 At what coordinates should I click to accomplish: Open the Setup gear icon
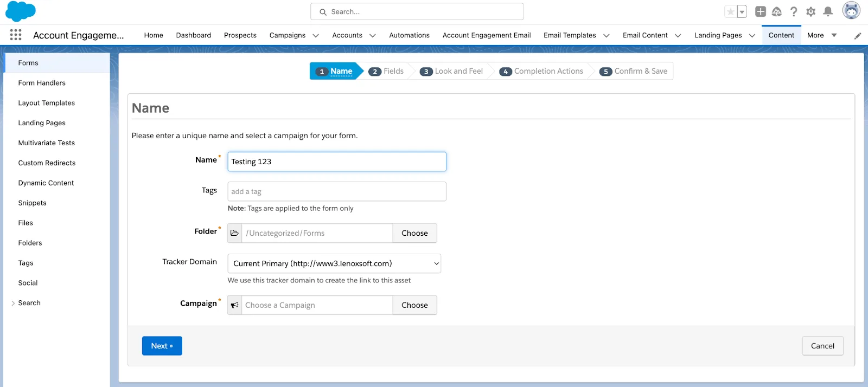click(811, 11)
